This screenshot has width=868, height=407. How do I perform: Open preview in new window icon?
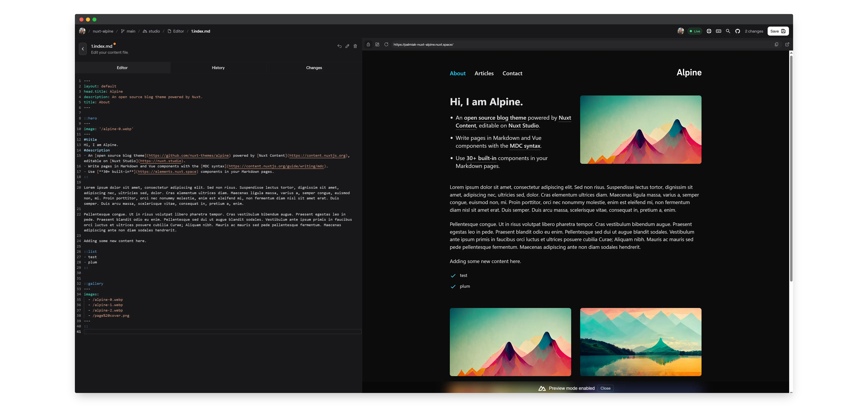click(787, 45)
